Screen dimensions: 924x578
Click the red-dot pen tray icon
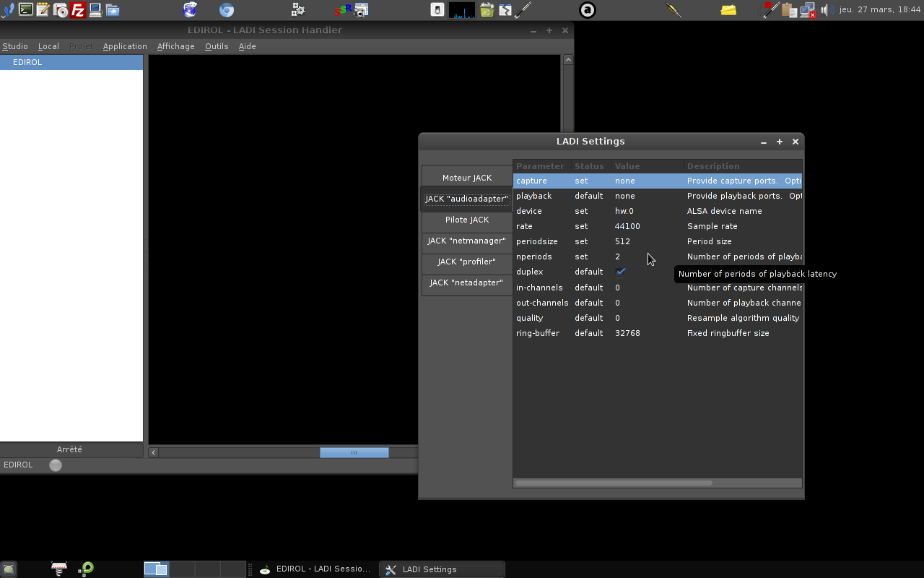771,10
